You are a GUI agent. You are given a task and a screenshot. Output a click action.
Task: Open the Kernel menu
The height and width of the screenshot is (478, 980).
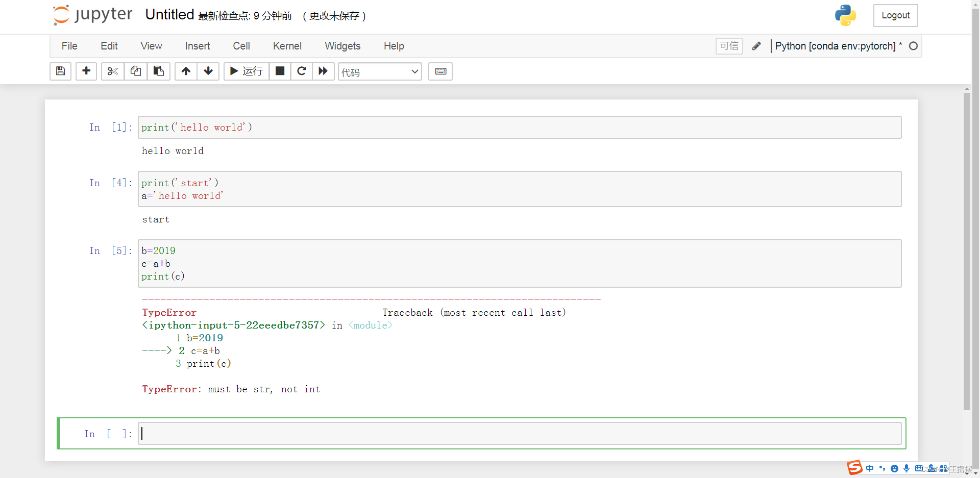click(x=287, y=46)
